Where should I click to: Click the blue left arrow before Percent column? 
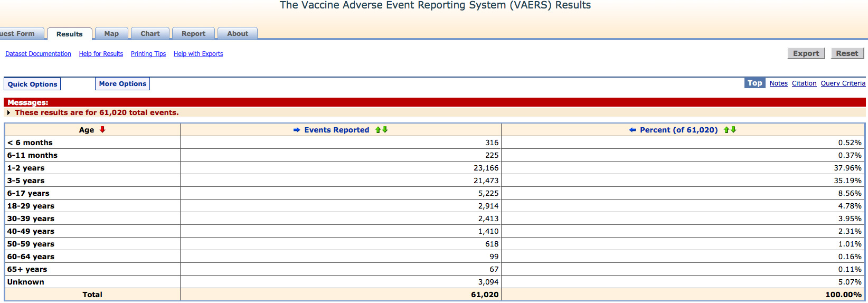point(633,130)
